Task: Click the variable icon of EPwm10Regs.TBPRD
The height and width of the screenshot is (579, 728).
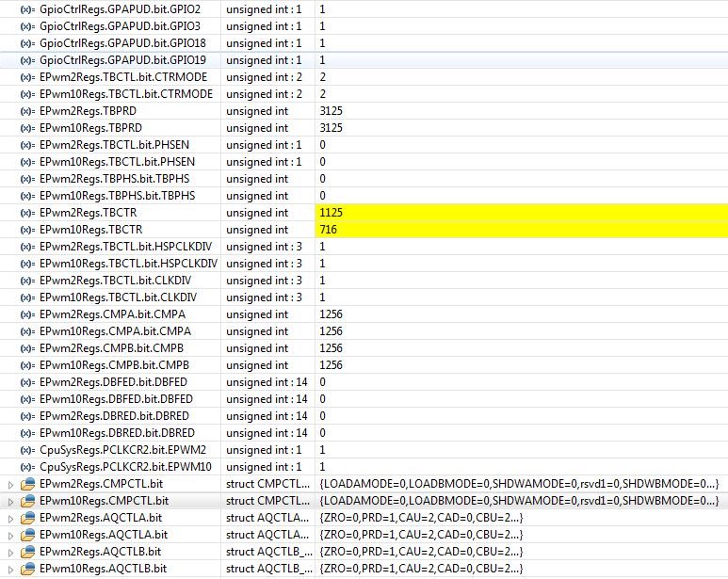Action: pos(28,128)
